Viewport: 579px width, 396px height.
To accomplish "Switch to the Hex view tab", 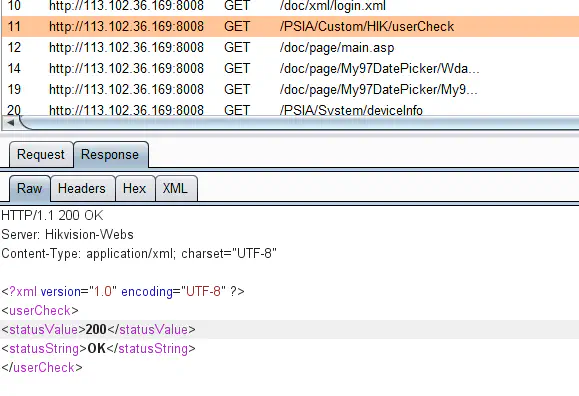I will [135, 188].
